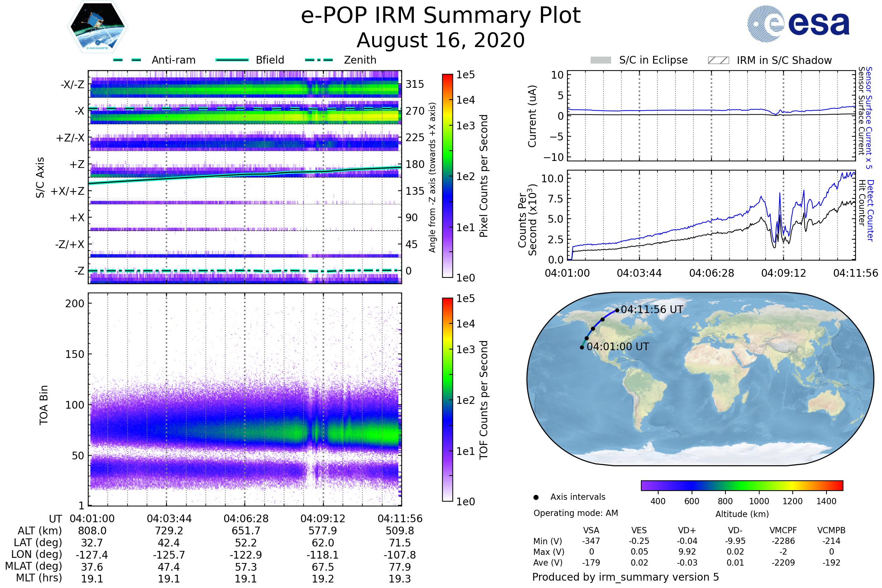Click the ESA logo
882x588 pixels.
(x=798, y=24)
